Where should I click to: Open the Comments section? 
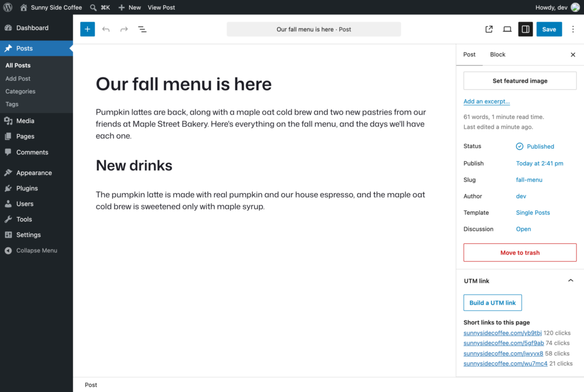pyautogui.click(x=33, y=152)
